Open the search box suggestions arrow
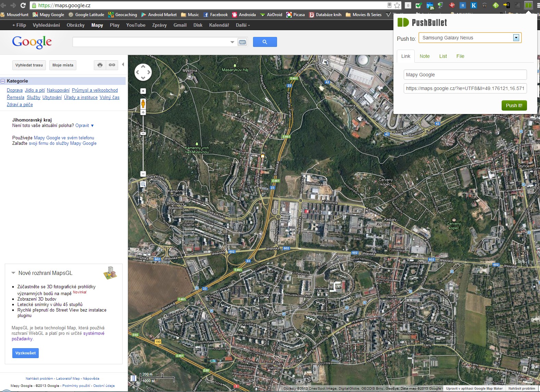Screen dimensions: 540x392 click(x=232, y=42)
